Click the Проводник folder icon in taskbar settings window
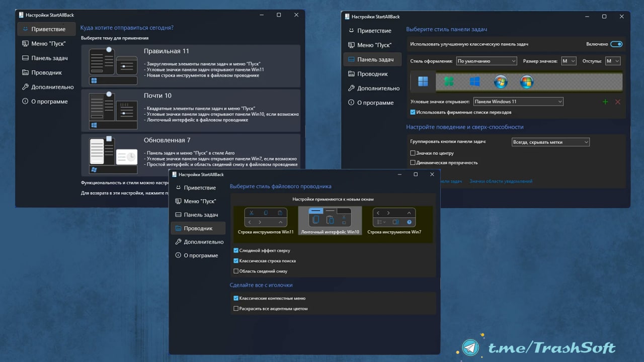Viewport: 644px width, 362px height. (x=351, y=74)
